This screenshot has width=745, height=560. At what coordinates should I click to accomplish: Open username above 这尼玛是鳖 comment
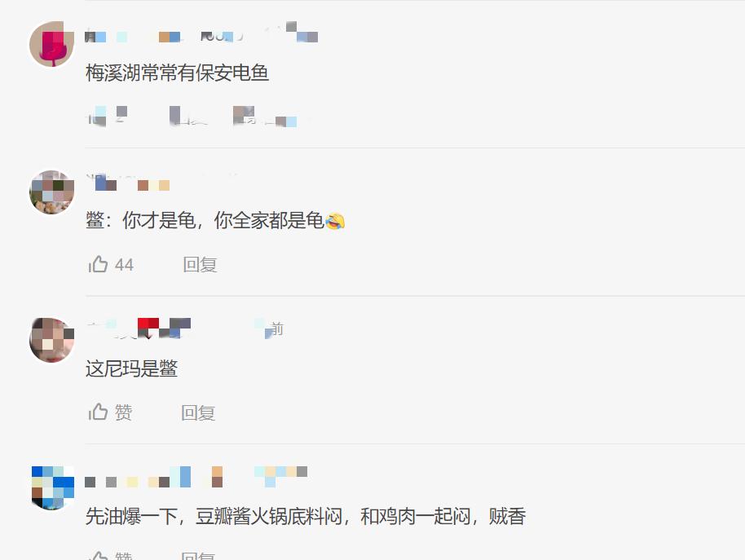(139, 329)
